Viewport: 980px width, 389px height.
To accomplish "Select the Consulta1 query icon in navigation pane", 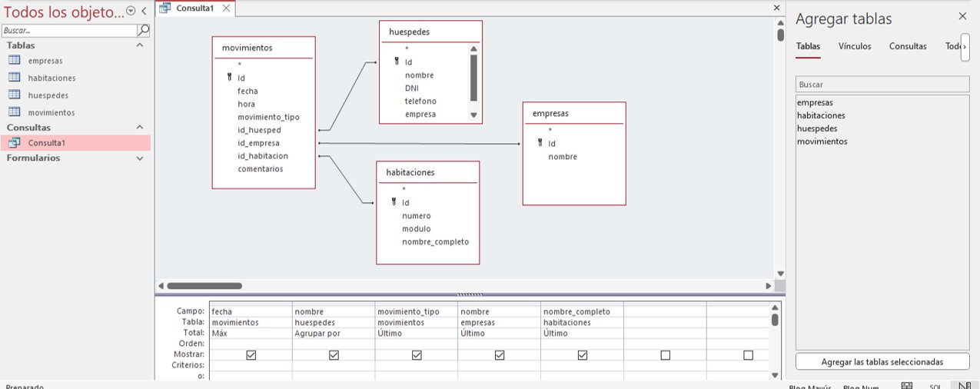I will [14, 142].
